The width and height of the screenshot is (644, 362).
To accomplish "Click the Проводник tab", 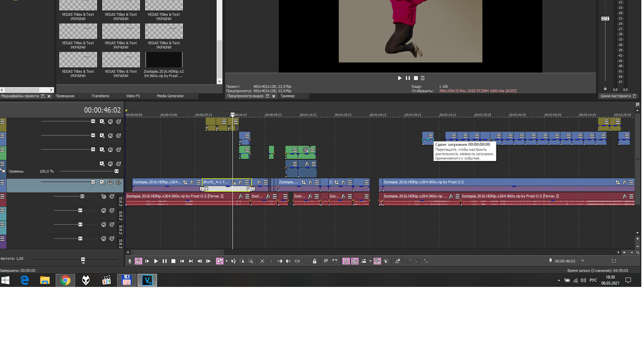I will 65,96.
